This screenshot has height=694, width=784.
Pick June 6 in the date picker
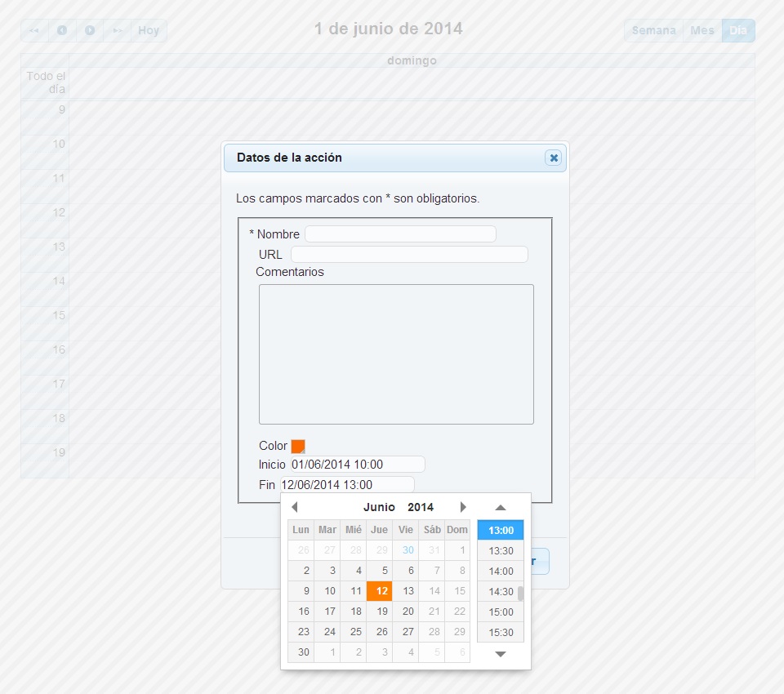click(406, 571)
